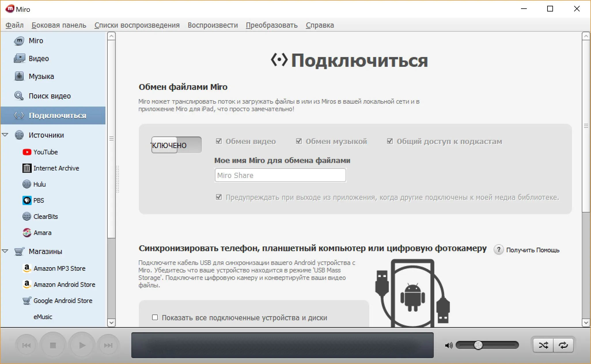Viewport: 591px width, 364px height.
Task: Start playback with the play button
Action: pos(82,345)
